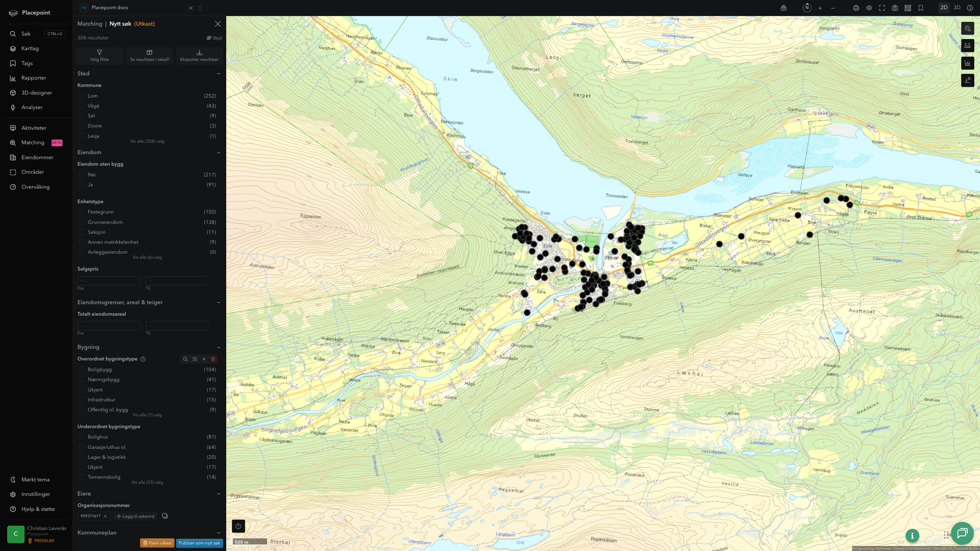Collapse Eiendomsgrenser, areal & teiger section

coord(219,302)
